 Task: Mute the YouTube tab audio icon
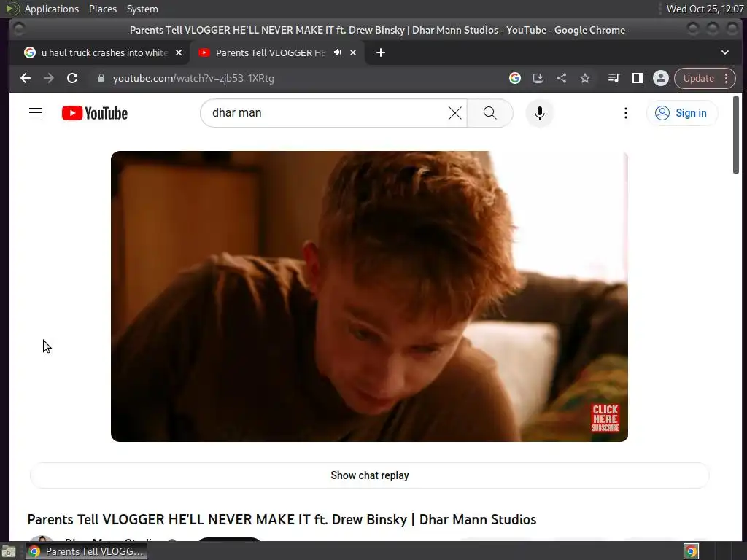337,52
